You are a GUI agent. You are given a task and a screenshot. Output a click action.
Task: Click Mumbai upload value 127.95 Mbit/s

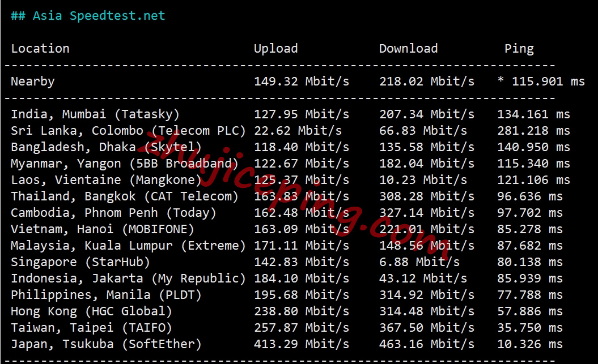point(302,114)
